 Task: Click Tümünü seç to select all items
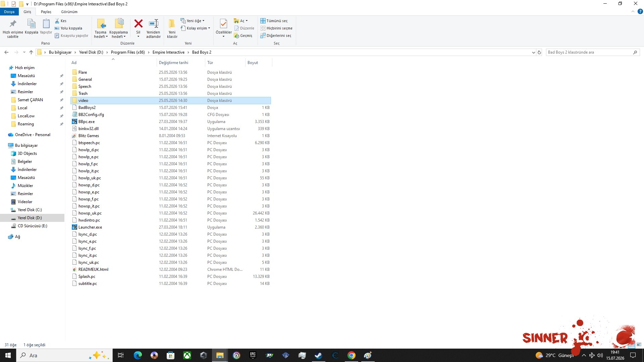point(274,21)
